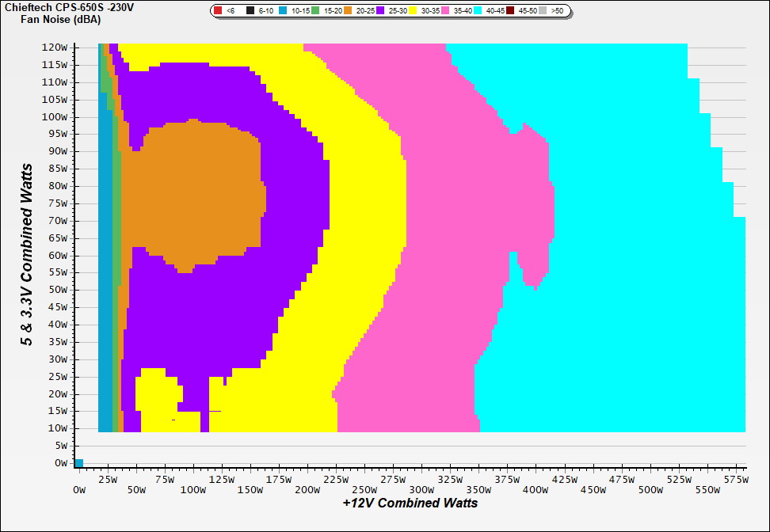Select the green 15-20 legend swatch
Image resolution: width=770 pixels, height=532 pixels.
pyautogui.click(x=315, y=11)
